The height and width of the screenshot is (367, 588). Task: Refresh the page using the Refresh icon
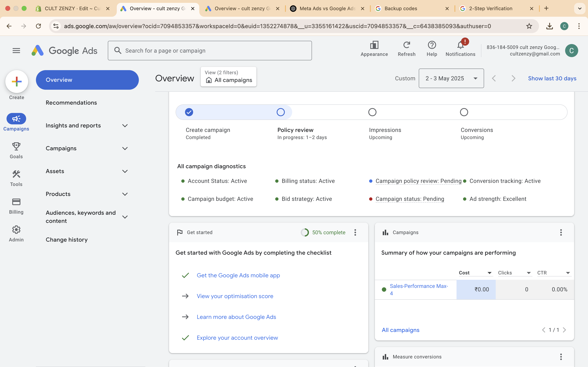406,45
